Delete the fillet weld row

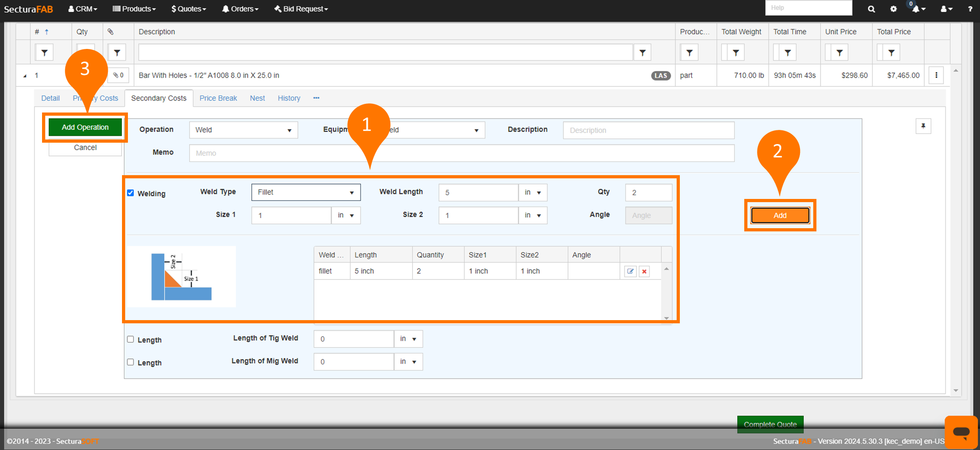tap(644, 271)
